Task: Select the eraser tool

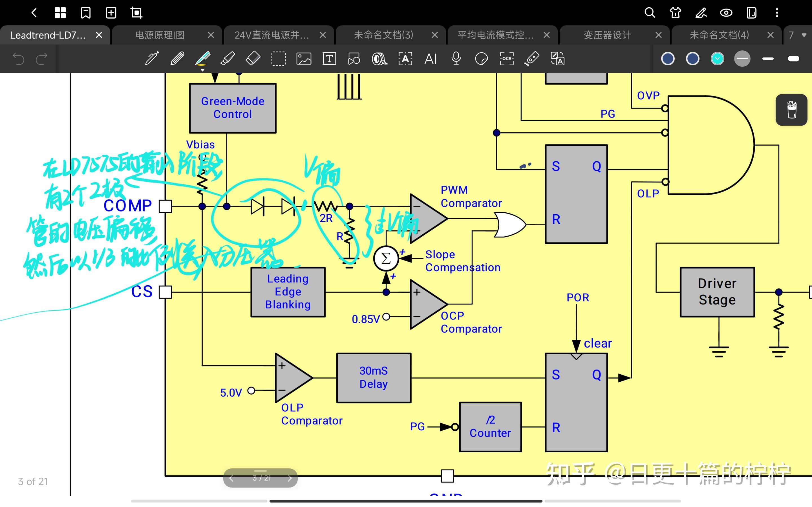Action: click(253, 59)
